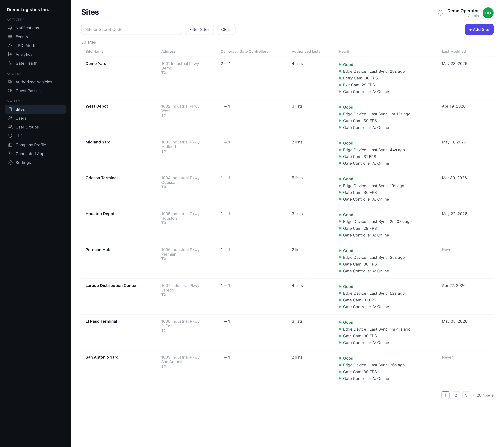Viewport: 504px width, 447px height.
Task: Open the 20 / page size dropdown
Action: coord(485,395)
